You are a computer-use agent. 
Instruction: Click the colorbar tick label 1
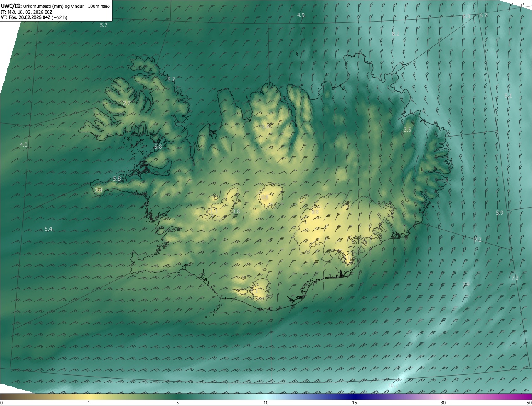point(89,403)
